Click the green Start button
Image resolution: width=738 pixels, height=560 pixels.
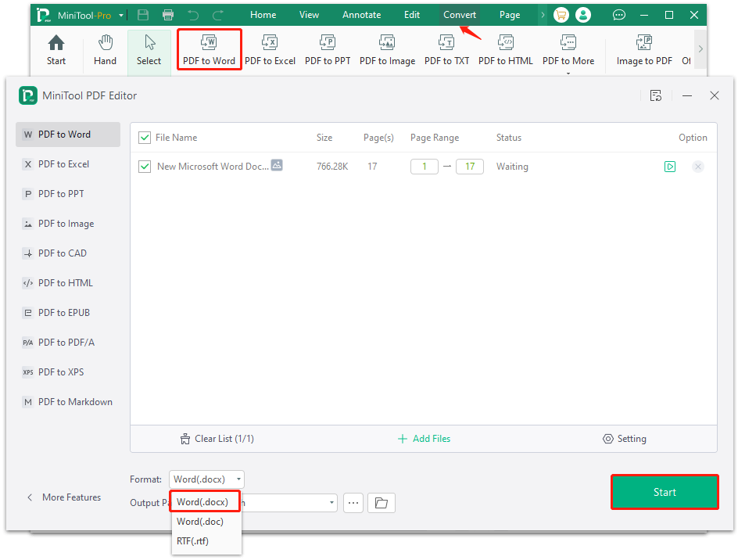tap(665, 492)
